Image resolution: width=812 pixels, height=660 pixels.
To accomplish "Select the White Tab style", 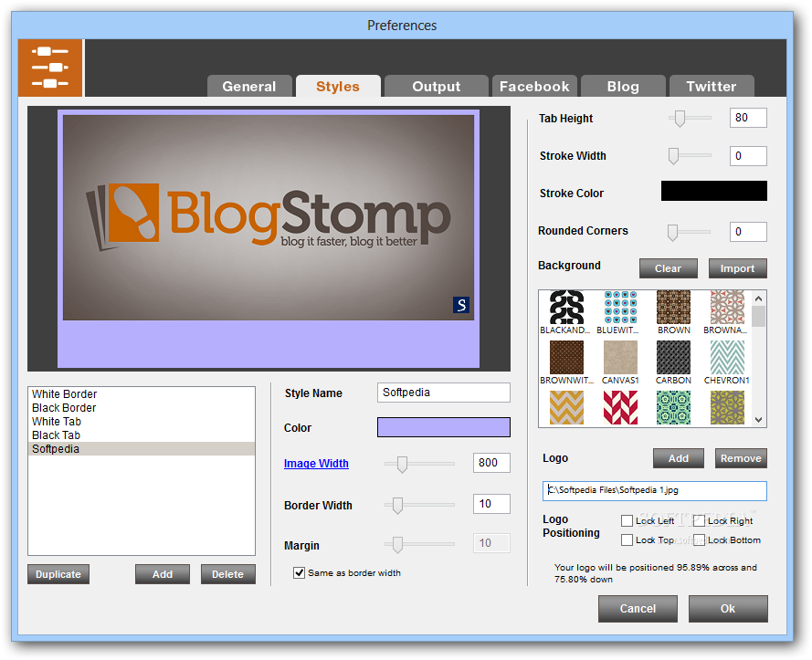I will [142, 422].
